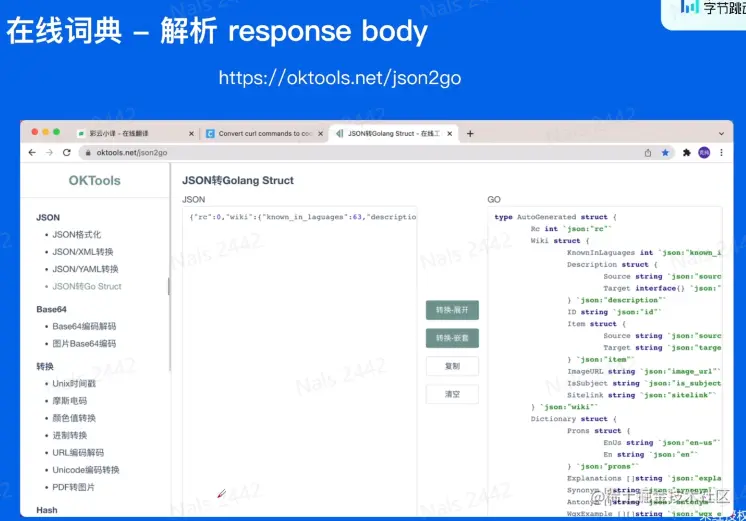Open 摩斯电码 in sidebar
Viewport: 746px width, 521px height.
click(69, 401)
